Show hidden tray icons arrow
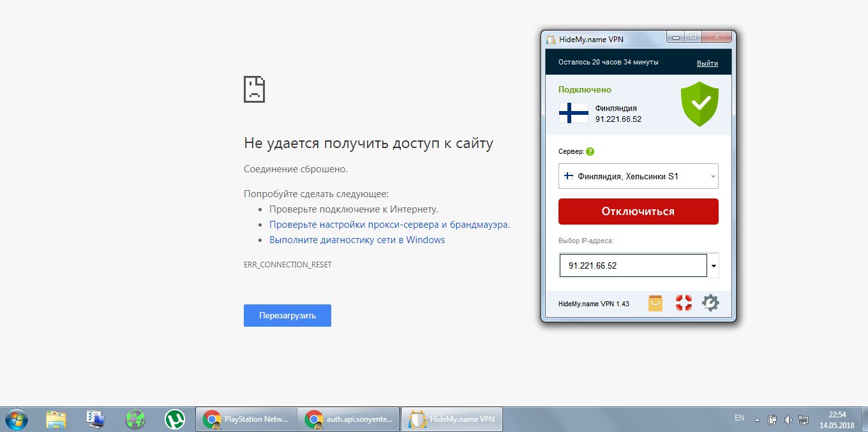 758,420
